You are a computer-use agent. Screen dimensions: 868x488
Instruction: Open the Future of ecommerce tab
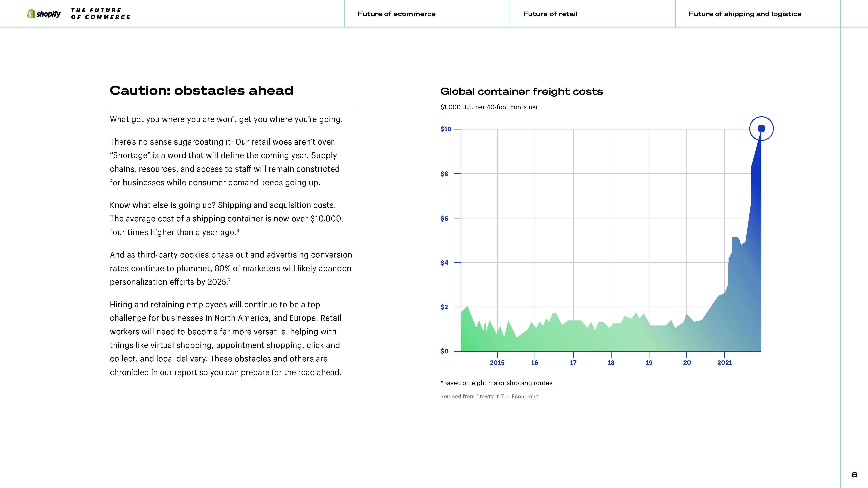(x=396, y=14)
